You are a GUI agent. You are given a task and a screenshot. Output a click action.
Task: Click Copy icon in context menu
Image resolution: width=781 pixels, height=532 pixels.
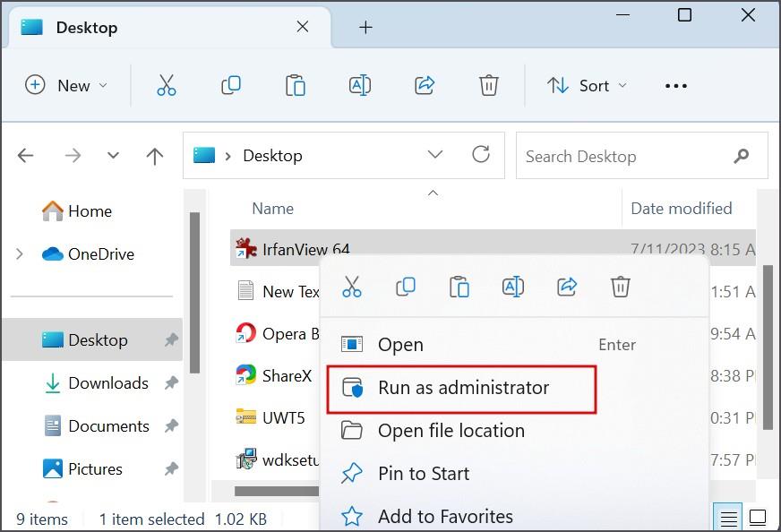click(406, 287)
